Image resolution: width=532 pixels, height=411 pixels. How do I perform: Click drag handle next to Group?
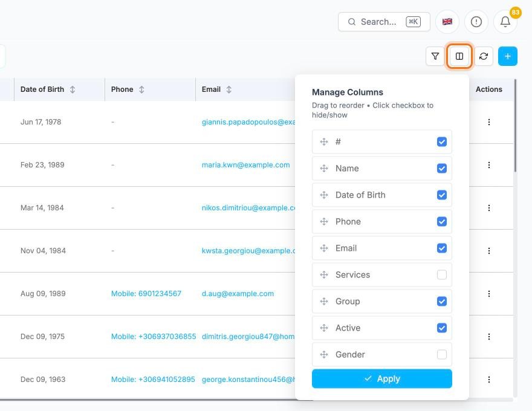tap(324, 301)
